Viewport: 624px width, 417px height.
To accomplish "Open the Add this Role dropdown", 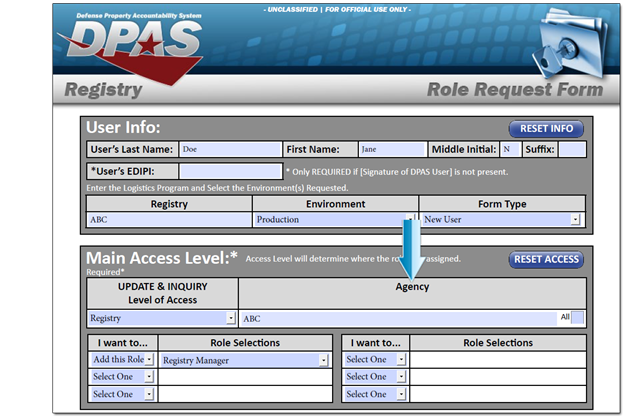I will [122, 359].
